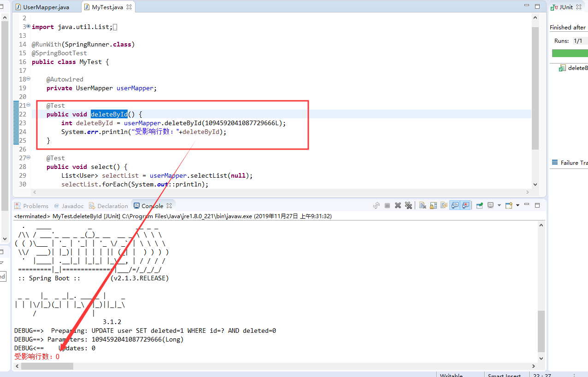Click the Runs: 1/1 label in JUnit
The image size is (588, 377).
568,41
